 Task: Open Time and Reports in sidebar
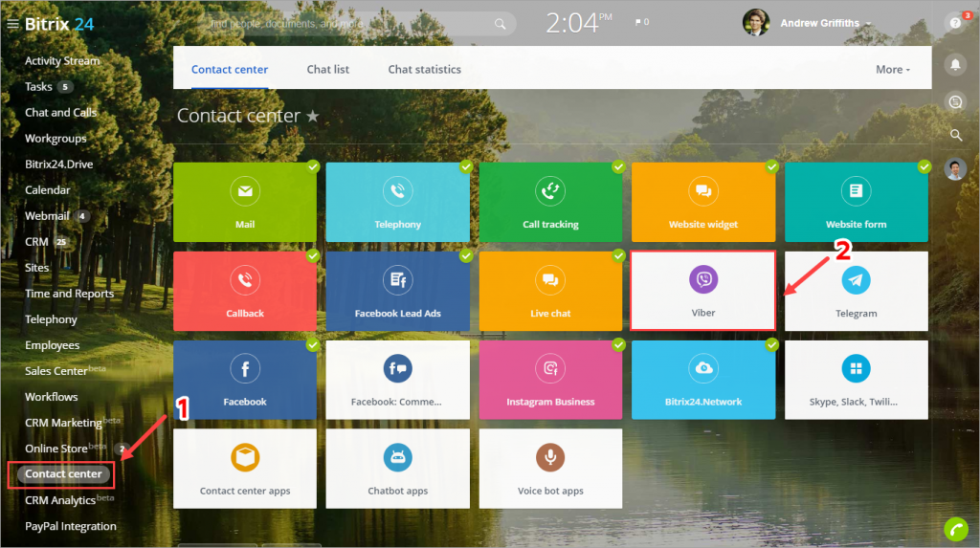pos(69,294)
